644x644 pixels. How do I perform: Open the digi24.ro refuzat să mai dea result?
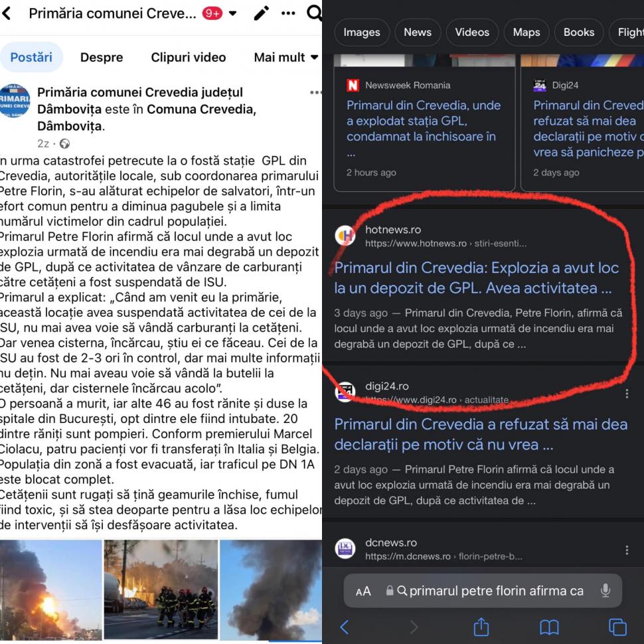(481, 434)
